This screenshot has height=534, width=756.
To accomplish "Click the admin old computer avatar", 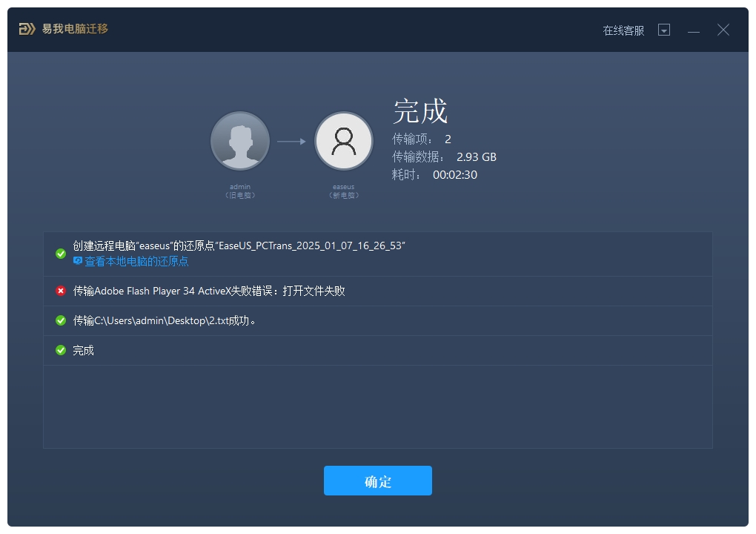I will tap(240, 140).
